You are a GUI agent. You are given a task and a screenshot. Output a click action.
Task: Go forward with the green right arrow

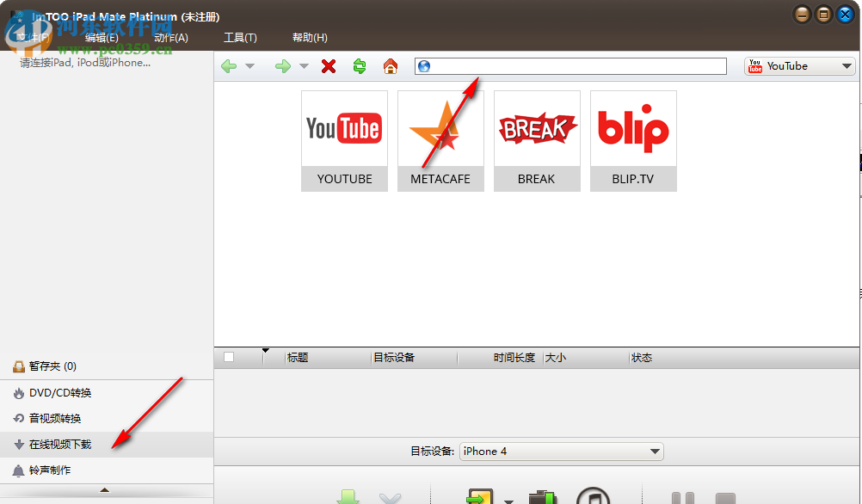pos(282,66)
